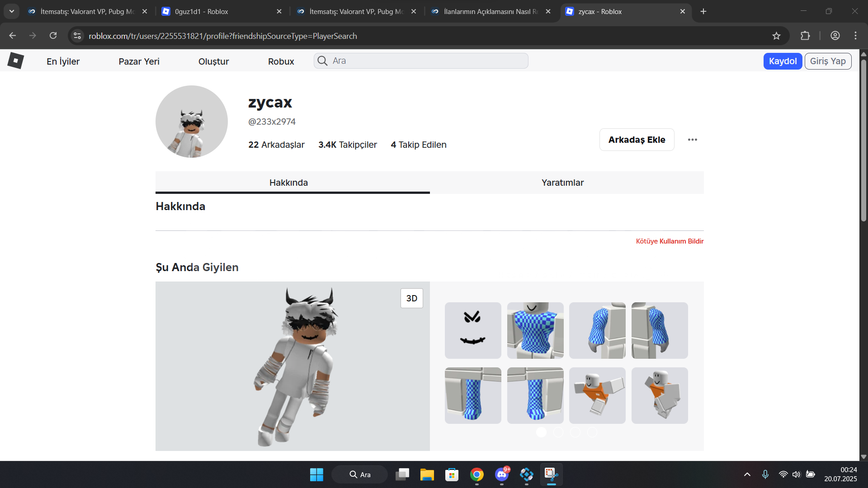The height and width of the screenshot is (488, 868).
Task: Close the zycax - Roblox tab
Action: 683,11
